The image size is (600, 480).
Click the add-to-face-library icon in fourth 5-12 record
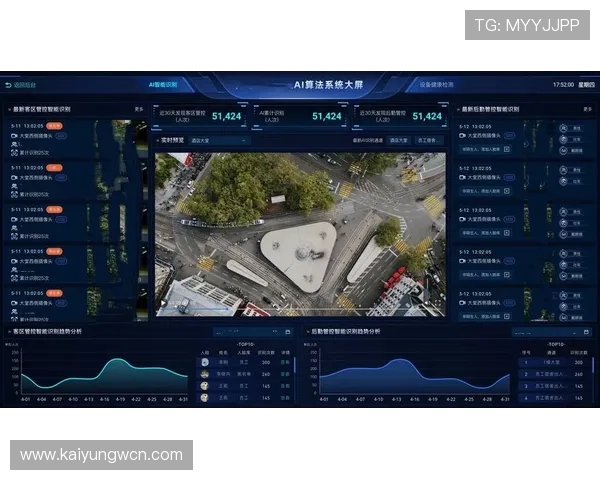point(507,274)
